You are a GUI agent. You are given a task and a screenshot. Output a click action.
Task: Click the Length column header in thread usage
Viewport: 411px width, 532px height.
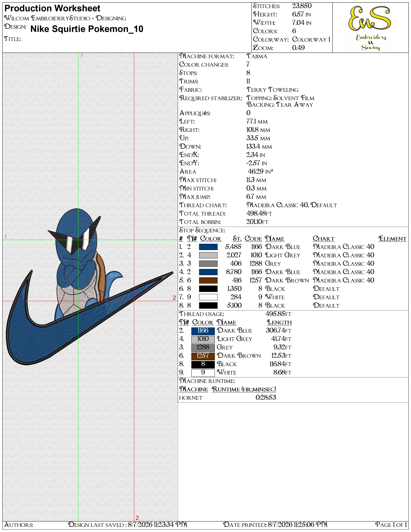pyautogui.click(x=279, y=322)
